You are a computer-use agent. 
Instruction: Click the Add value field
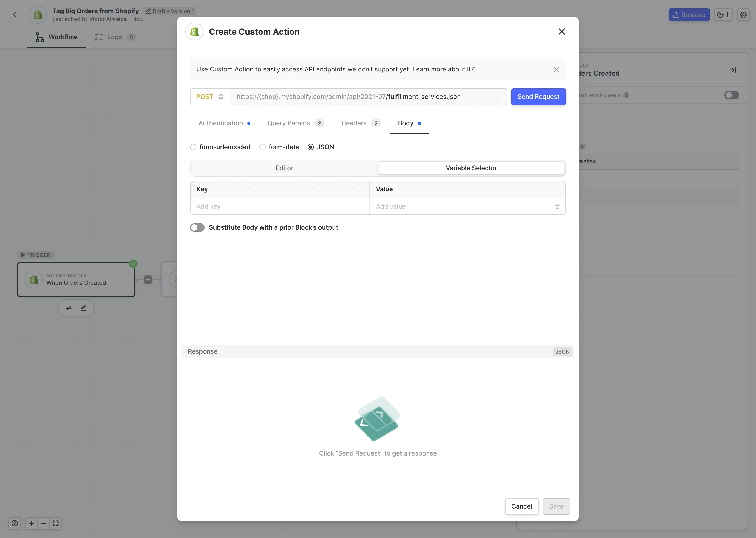pos(459,206)
